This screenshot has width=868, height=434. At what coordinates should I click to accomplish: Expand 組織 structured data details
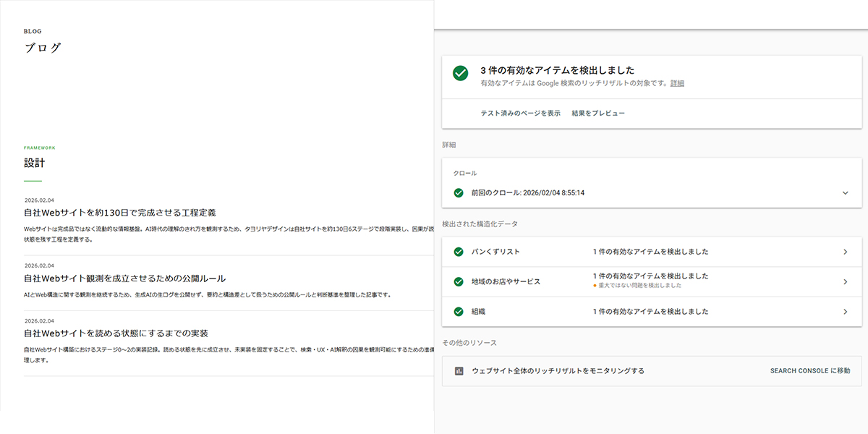[x=845, y=311]
